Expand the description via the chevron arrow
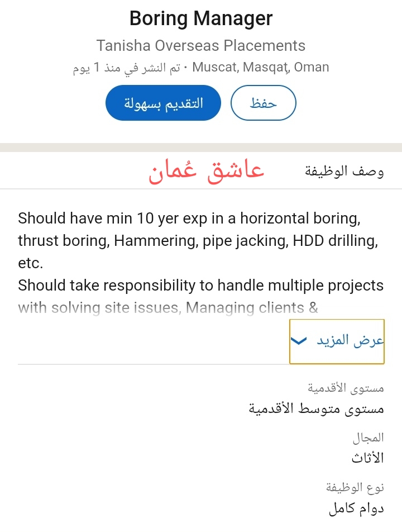Image resolution: width=402 pixels, height=532 pixels. pyautogui.click(x=300, y=341)
